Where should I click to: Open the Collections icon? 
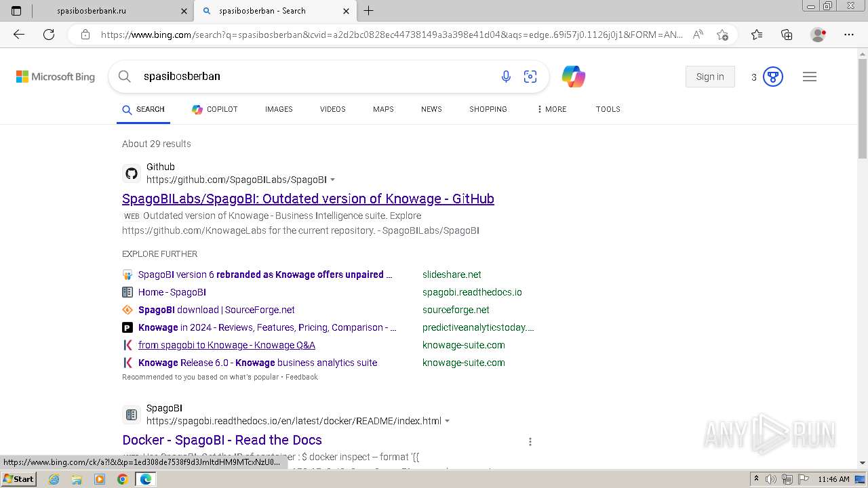[787, 35]
